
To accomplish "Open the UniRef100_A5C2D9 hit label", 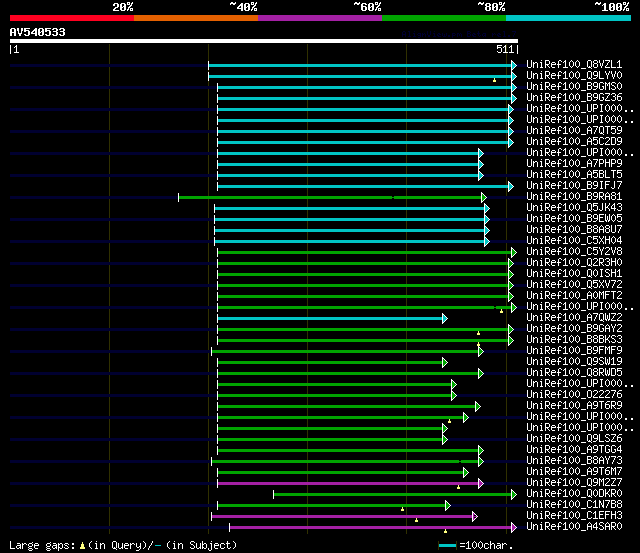I will click(574, 142).
